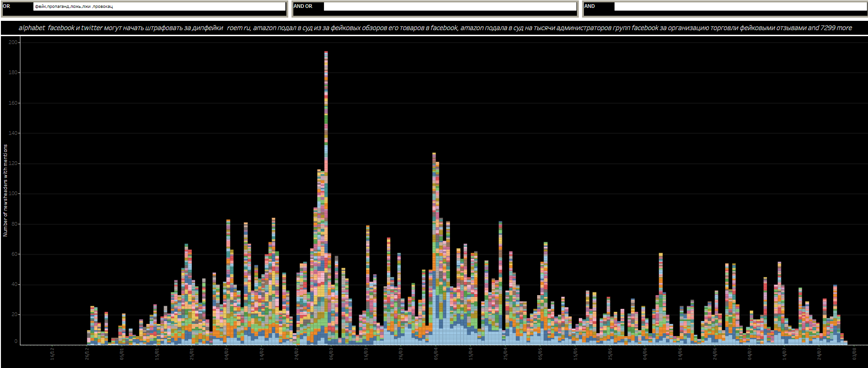Click the headline summary text ending in '7299 more'
The width and height of the screenshot is (868, 368).
435,28
